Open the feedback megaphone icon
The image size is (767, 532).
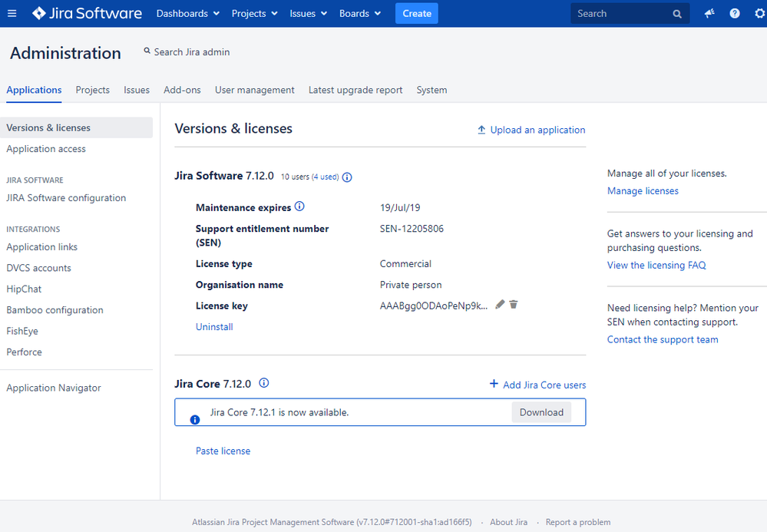[709, 13]
